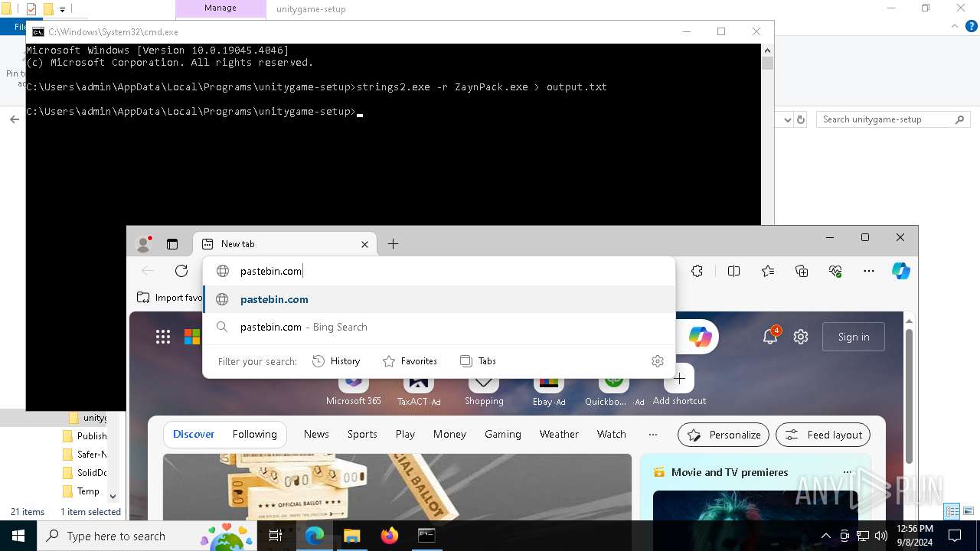Click the Edge page vertical scrollbar
Viewport: 980px width, 551px height.
910,398
